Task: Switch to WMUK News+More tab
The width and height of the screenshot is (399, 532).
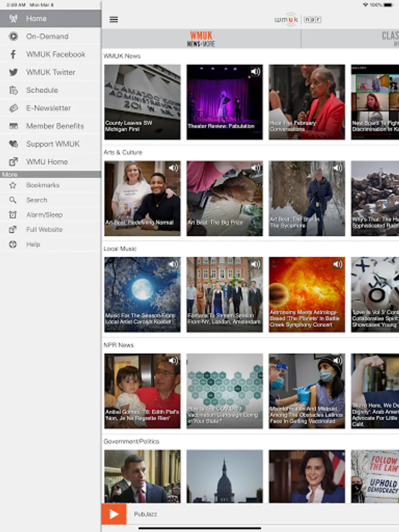Action: tap(201, 38)
